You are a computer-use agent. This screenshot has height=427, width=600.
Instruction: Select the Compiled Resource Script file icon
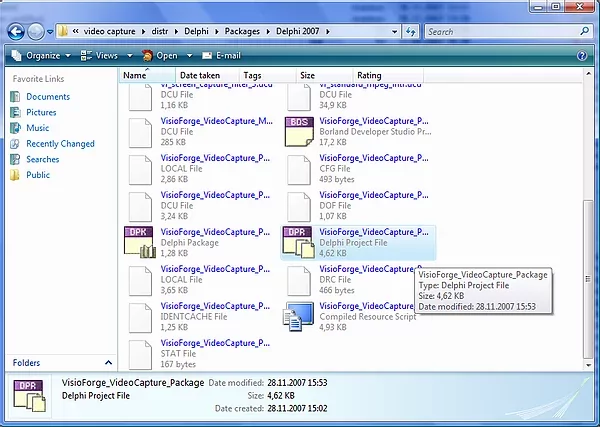pos(299,316)
